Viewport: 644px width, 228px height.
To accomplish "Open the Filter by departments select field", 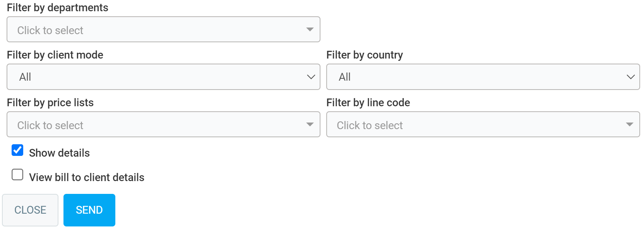I will click(x=155, y=29).
